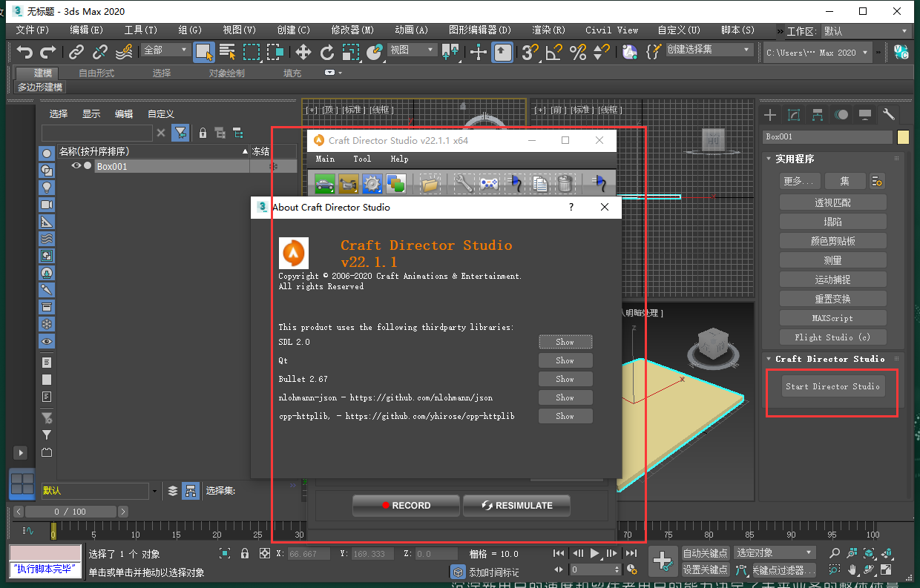Open the 全部 selection filter dropdown
The width and height of the screenshot is (920, 588).
(x=166, y=50)
